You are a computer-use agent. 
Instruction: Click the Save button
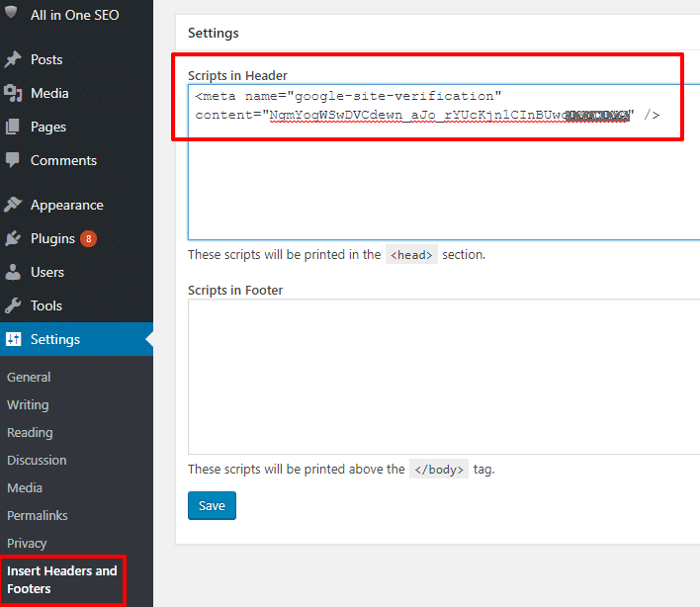pos(212,506)
